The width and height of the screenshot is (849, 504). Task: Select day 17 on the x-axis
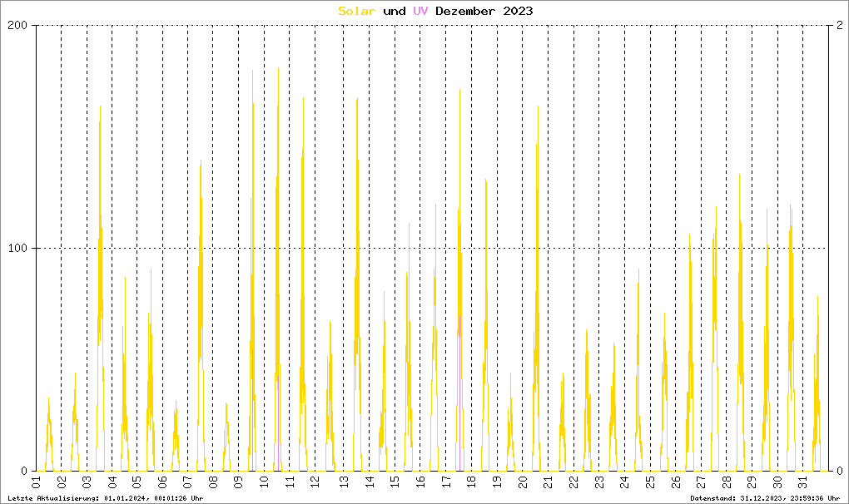coord(444,483)
